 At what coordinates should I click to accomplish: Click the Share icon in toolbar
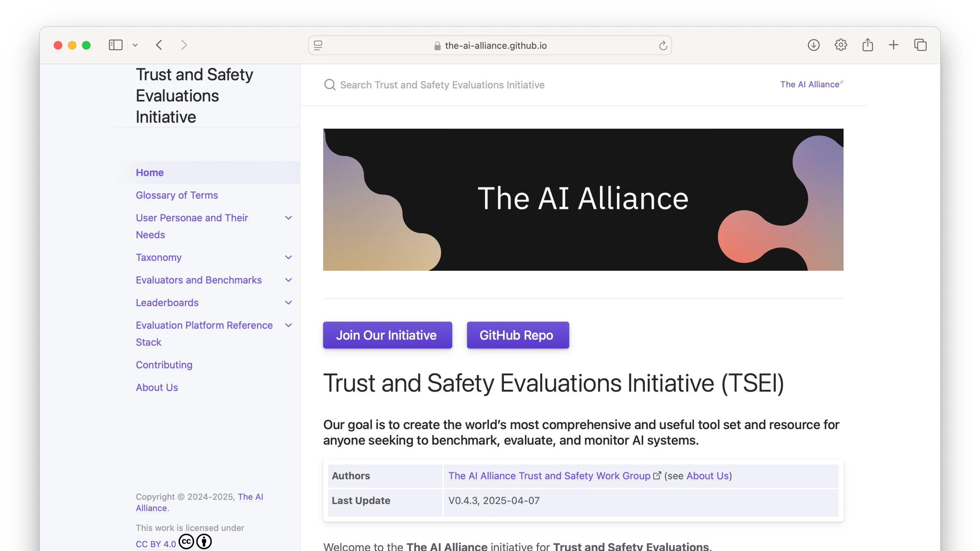coord(867,45)
